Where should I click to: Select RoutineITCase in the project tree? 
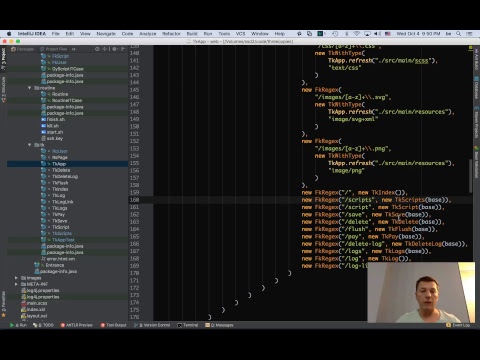(x=67, y=101)
